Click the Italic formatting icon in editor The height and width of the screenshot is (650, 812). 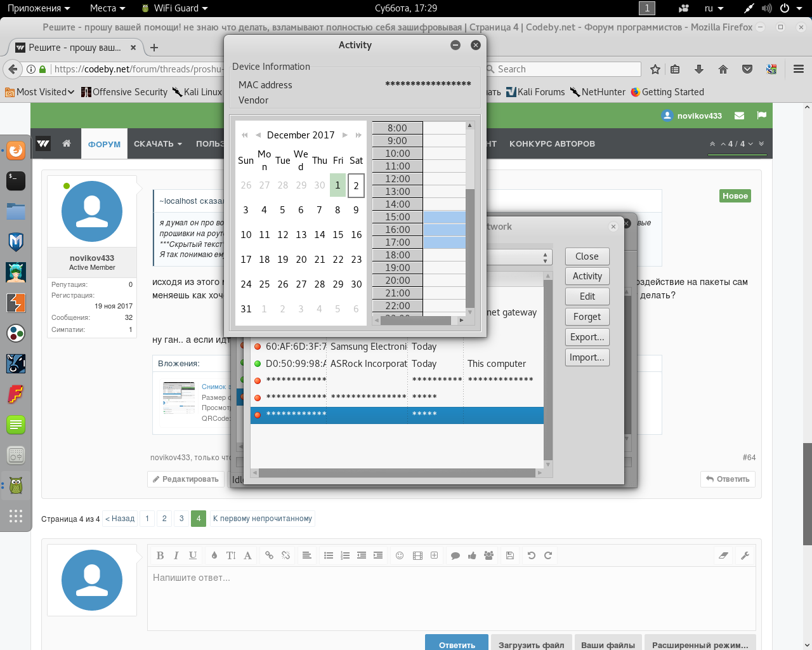(x=176, y=555)
